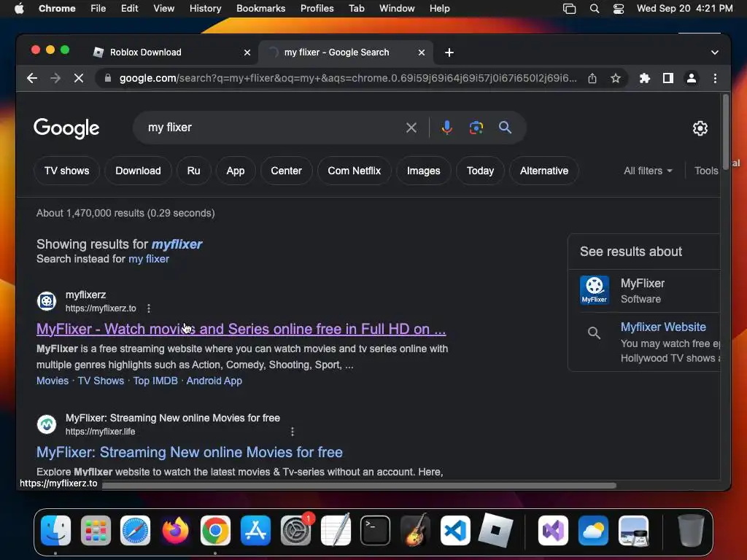Switch to Images results
The width and height of the screenshot is (747, 560).
point(424,171)
